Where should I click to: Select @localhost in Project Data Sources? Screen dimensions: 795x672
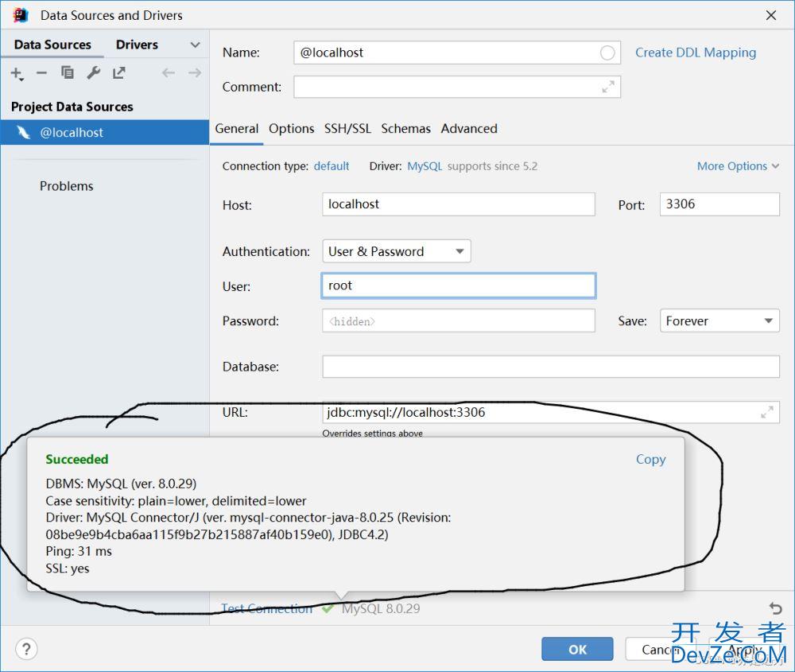[x=105, y=132]
